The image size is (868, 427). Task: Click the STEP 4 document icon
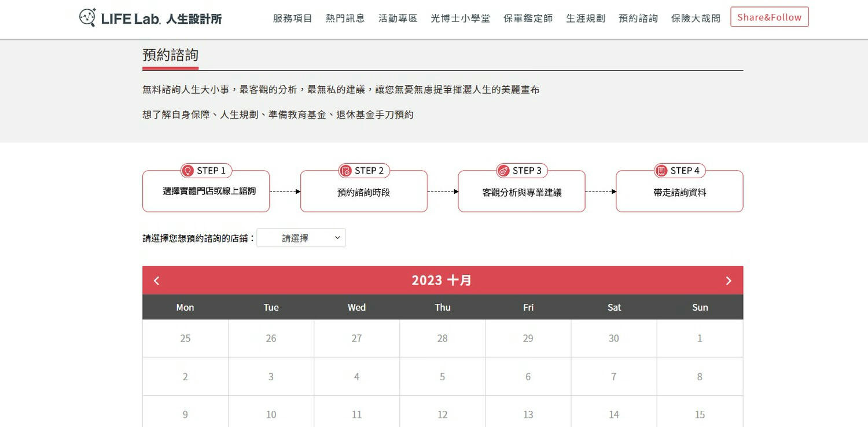click(x=661, y=171)
